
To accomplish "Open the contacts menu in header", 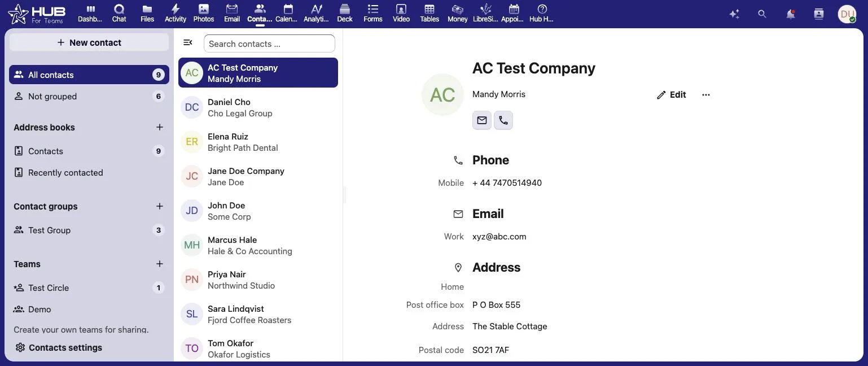I will [819, 14].
